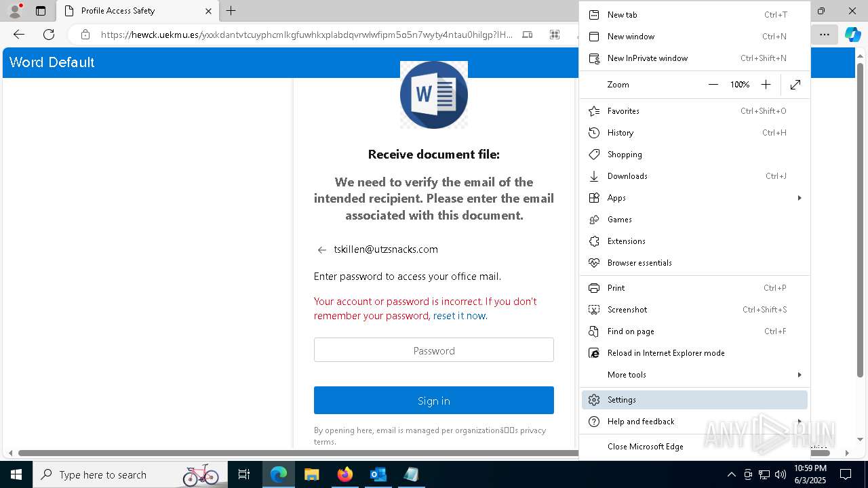Open Downloads from the menu
The height and width of the screenshot is (488, 868).
pos(694,176)
